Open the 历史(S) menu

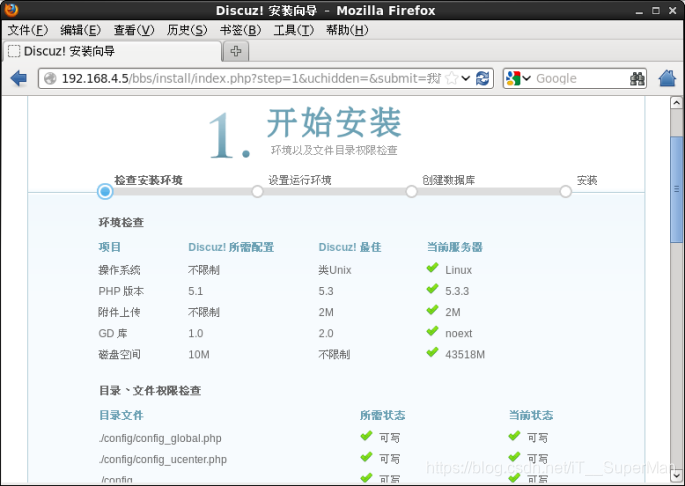(187, 30)
